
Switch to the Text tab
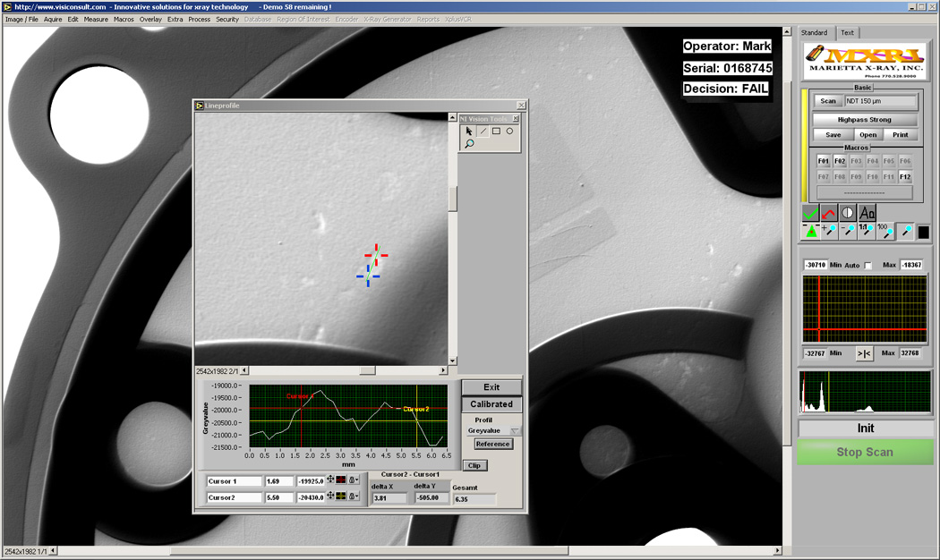(848, 32)
